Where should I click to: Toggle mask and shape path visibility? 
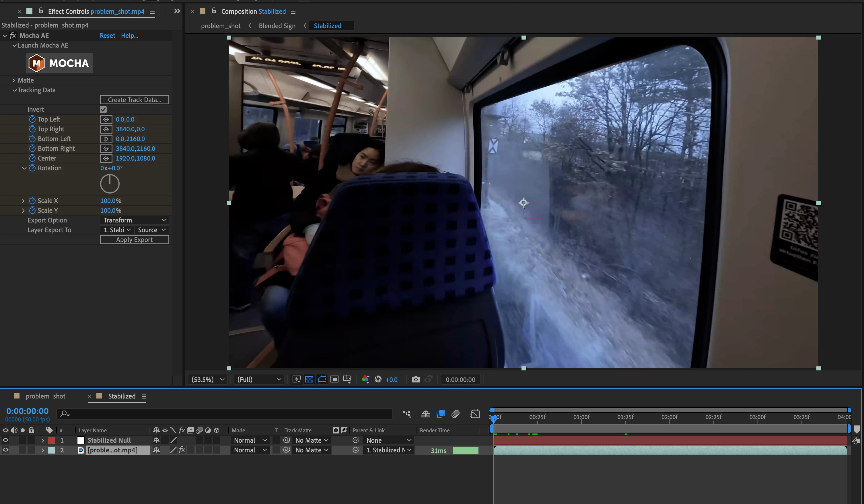pyautogui.click(x=322, y=379)
